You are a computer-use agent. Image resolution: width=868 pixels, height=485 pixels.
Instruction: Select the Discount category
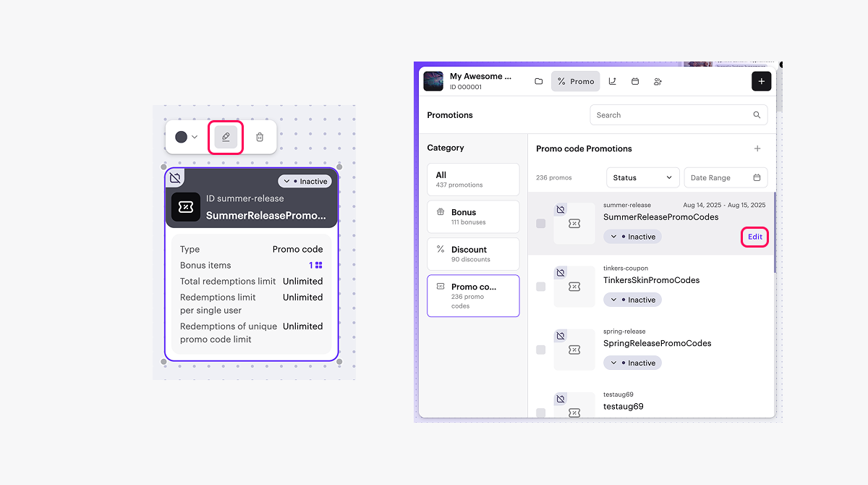[x=473, y=254]
